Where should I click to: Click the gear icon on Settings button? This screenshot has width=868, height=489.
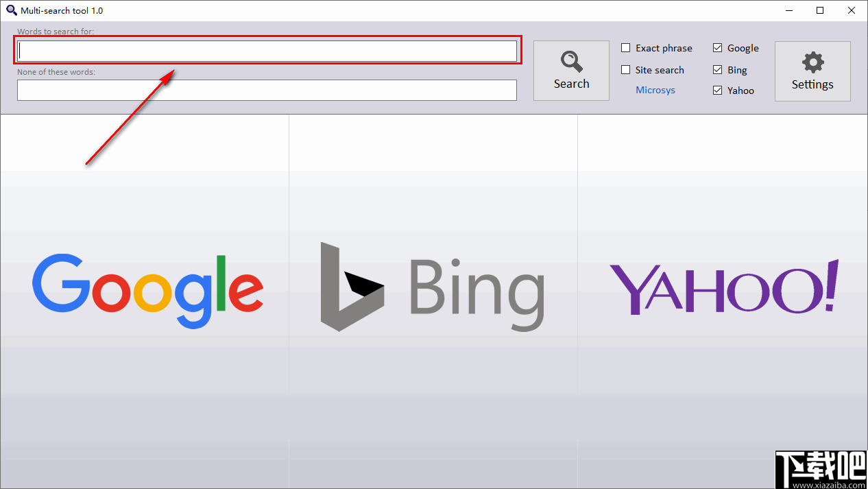[812, 62]
